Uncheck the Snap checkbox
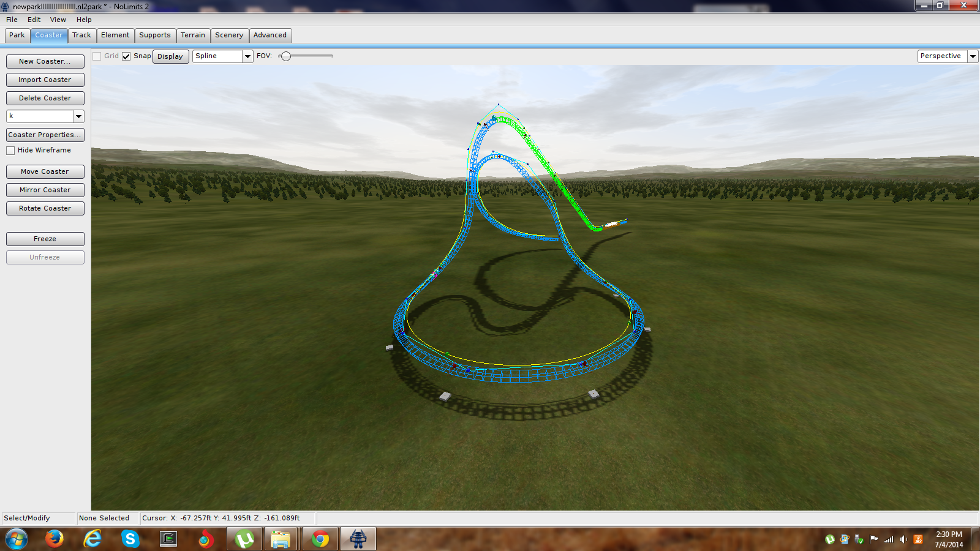The image size is (980, 551). (126, 56)
